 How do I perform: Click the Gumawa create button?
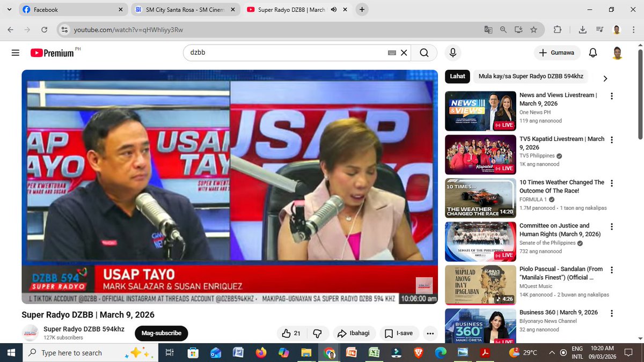[557, 53]
